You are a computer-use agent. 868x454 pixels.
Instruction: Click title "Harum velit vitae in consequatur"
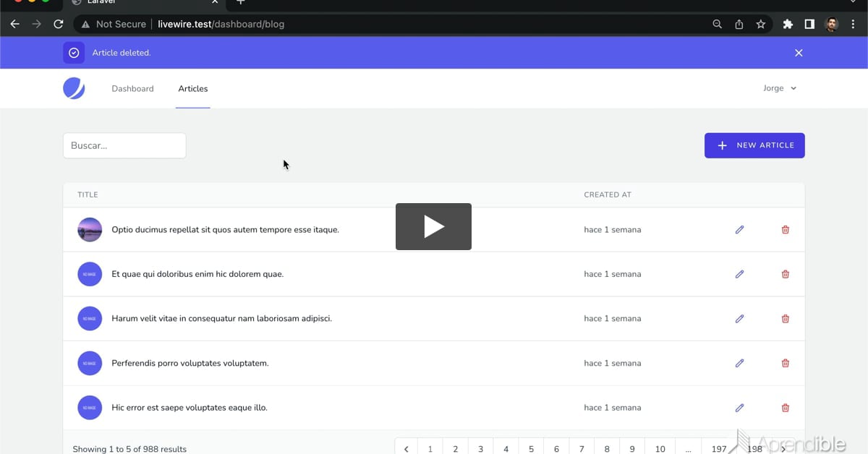click(221, 319)
